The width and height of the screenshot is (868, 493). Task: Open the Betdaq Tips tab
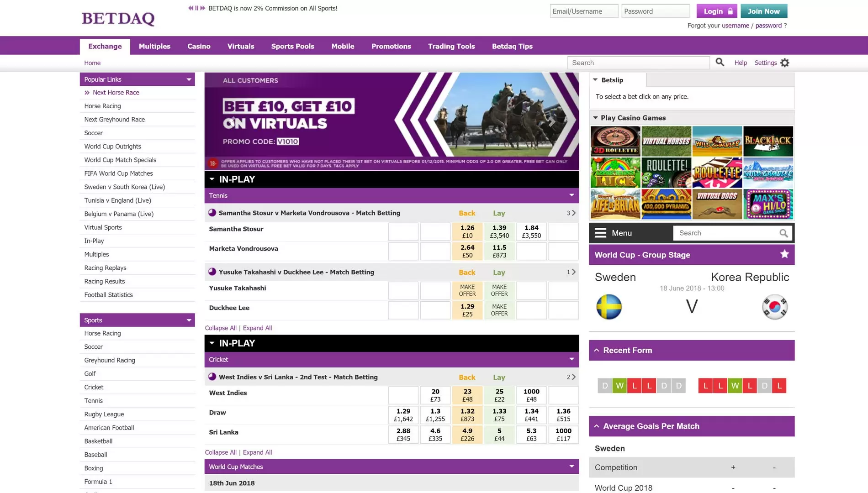[512, 46]
